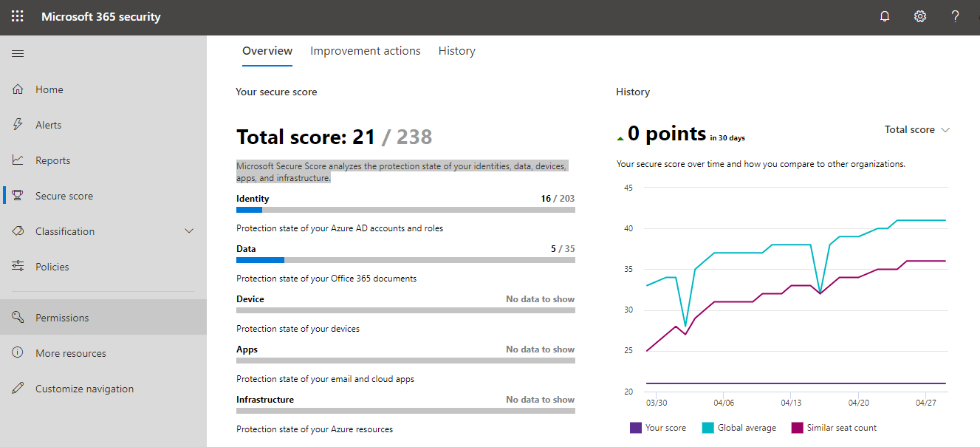
Task: Click the Your score legend swatch
Action: 636,428
